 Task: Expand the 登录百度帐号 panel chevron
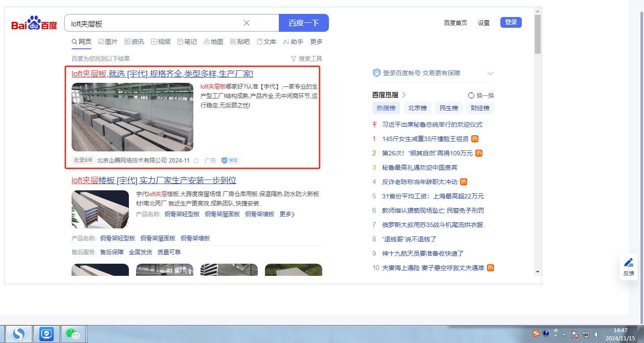point(490,73)
